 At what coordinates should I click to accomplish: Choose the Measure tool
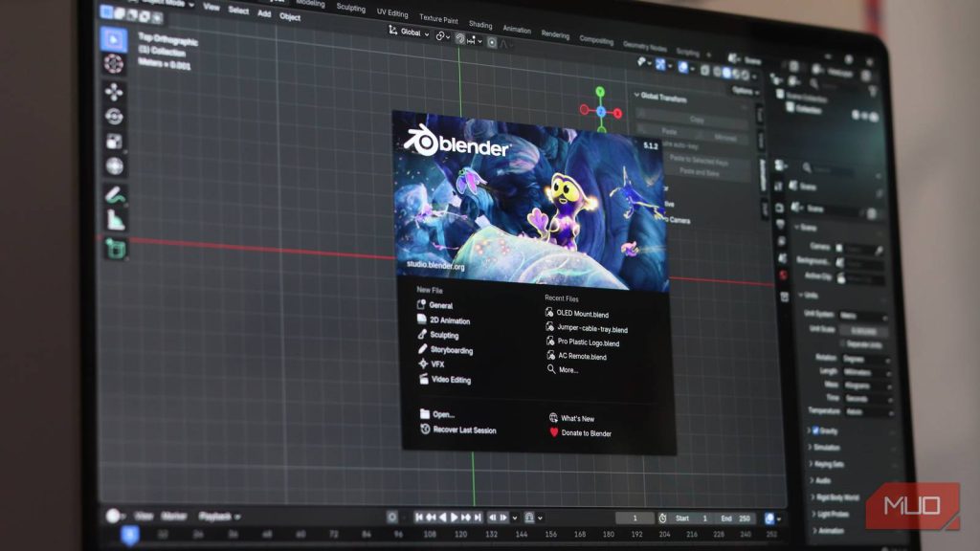pos(116,220)
